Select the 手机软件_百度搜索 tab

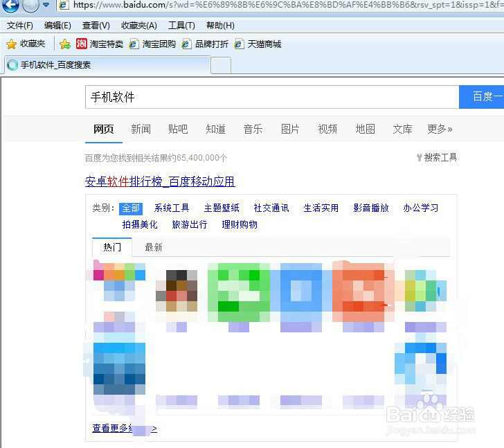coord(107,65)
